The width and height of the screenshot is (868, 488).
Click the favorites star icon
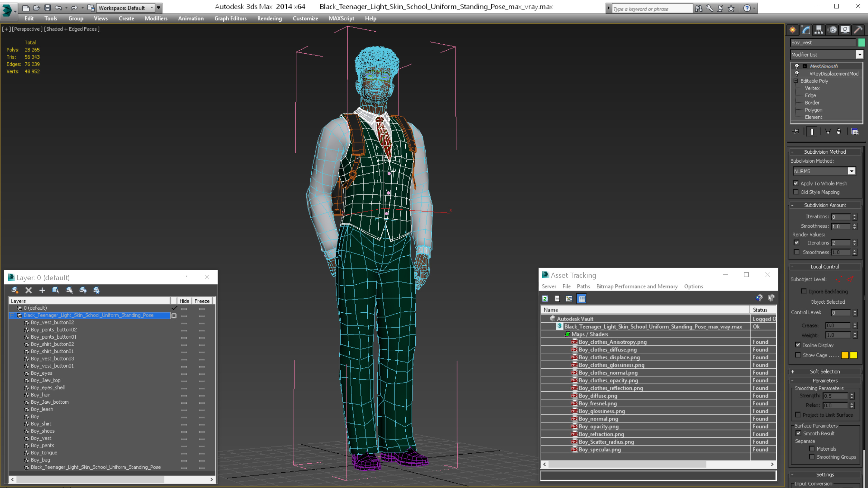[x=731, y=8]
